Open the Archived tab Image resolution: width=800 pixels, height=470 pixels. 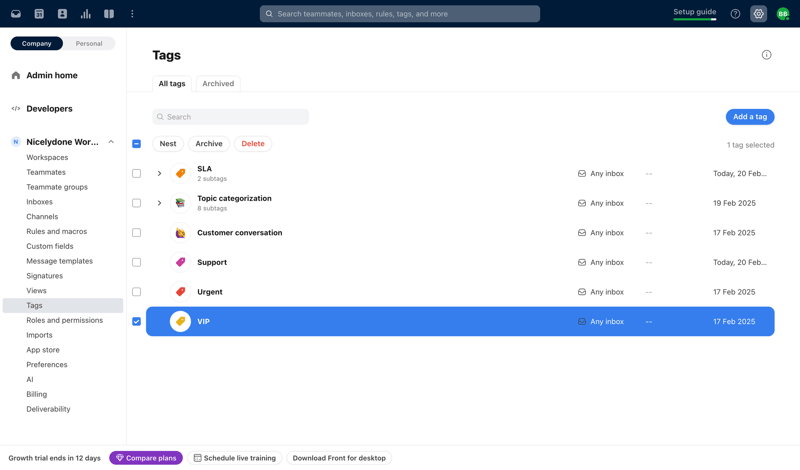coord(218,84)
